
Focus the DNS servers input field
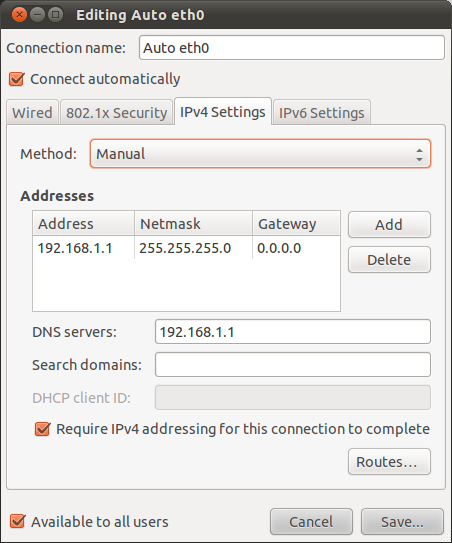(x=293, y=332)
